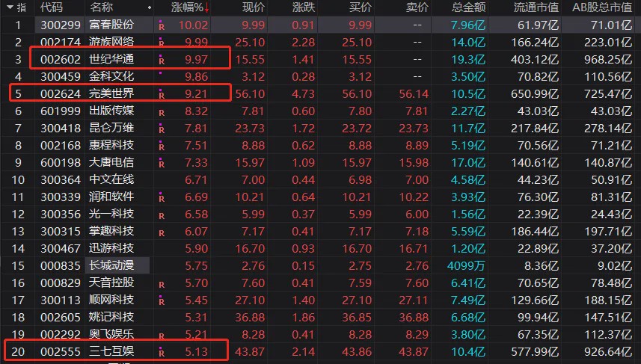This screenshot has width=641, height=364.
Task: Select stock name 惠程科技
Action: tap(111, 145)
